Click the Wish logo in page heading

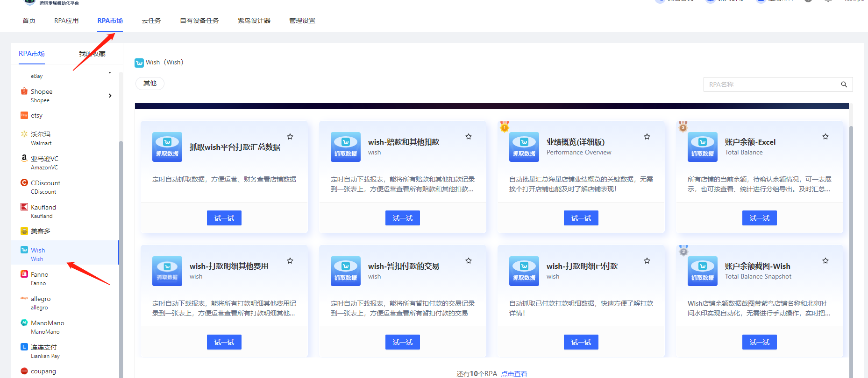[x=139, y=63]
